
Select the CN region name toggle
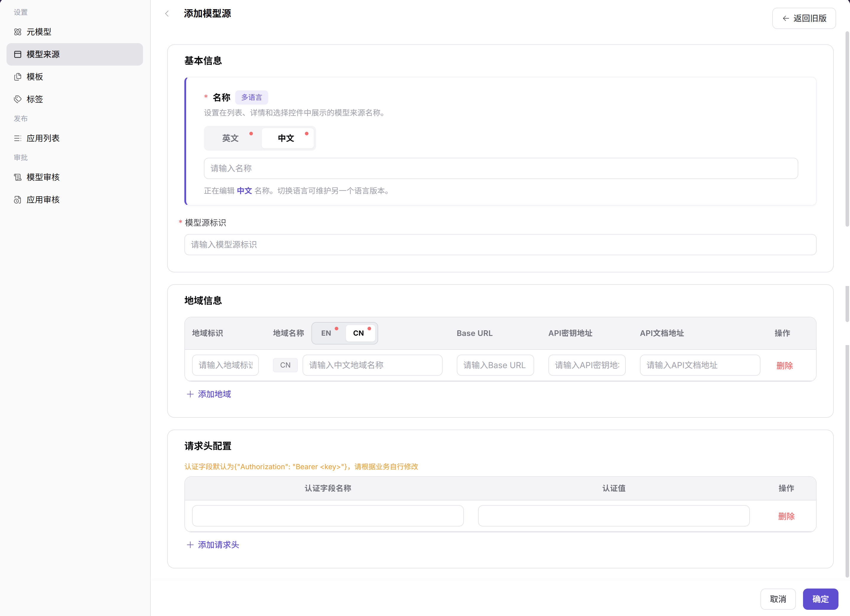[360, 333]
